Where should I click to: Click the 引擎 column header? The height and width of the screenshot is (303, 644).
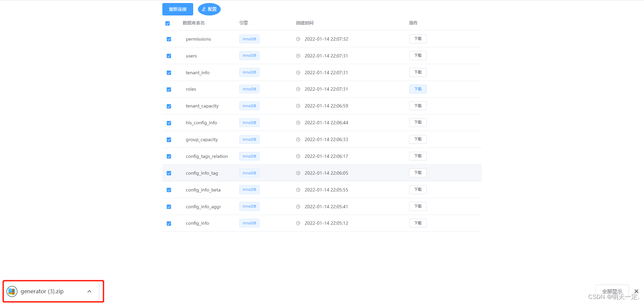point(244,23)
